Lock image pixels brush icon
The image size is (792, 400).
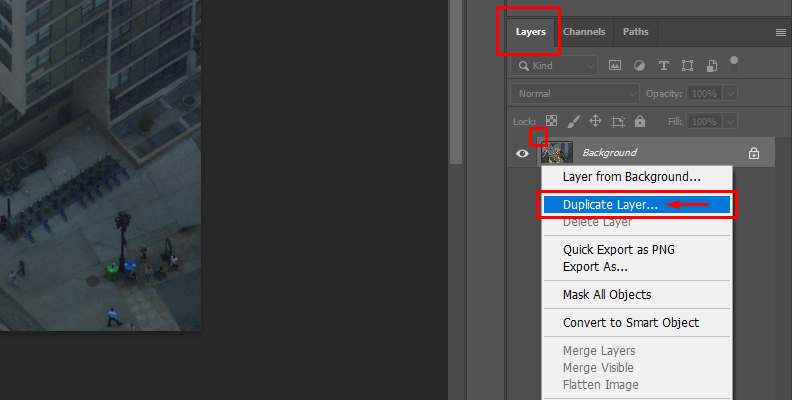click(x=573, y=121)
